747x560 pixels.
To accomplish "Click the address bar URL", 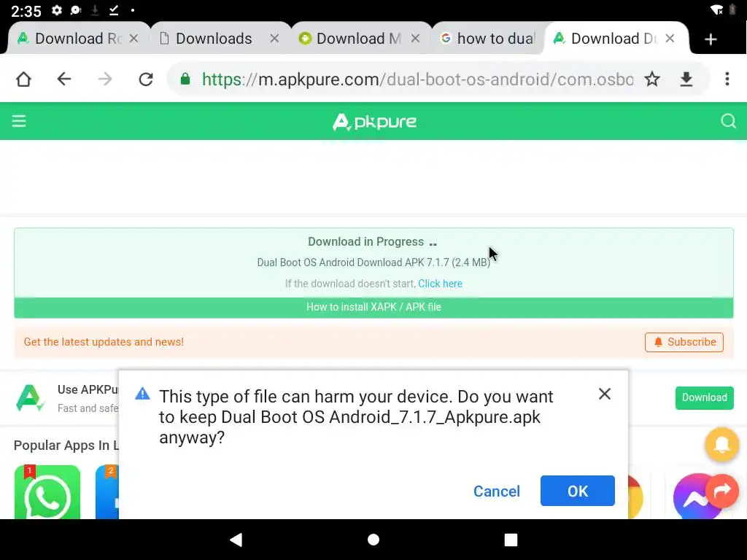I will [x=417, y=79].
